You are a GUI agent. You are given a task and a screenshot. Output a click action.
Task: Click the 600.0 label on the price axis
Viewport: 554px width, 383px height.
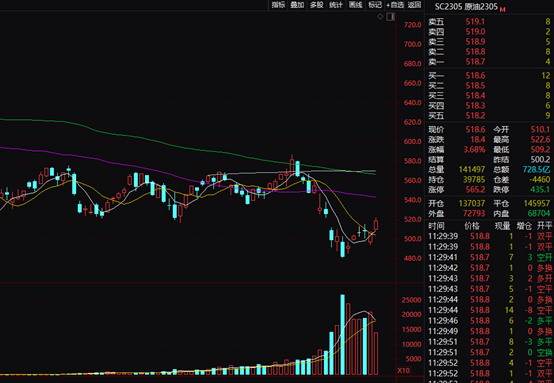point(413,142)
